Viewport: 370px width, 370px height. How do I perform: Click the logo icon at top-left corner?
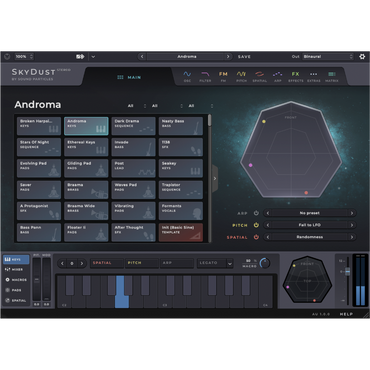tap(7, 57)
